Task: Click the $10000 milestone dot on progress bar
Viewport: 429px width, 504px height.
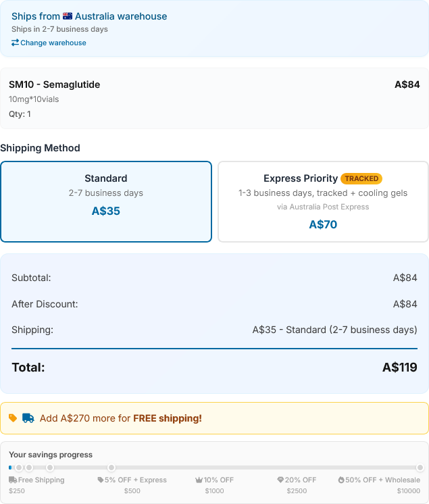Action: point(420,468)
